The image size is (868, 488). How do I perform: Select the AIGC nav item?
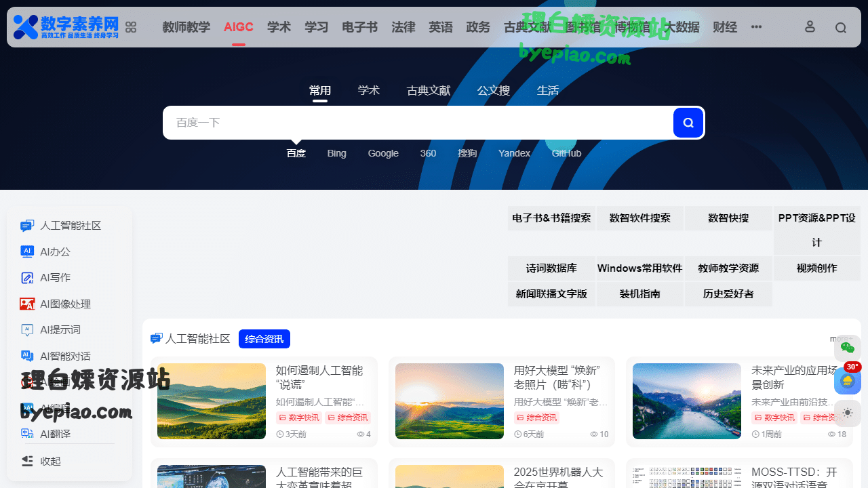point(239,27)
